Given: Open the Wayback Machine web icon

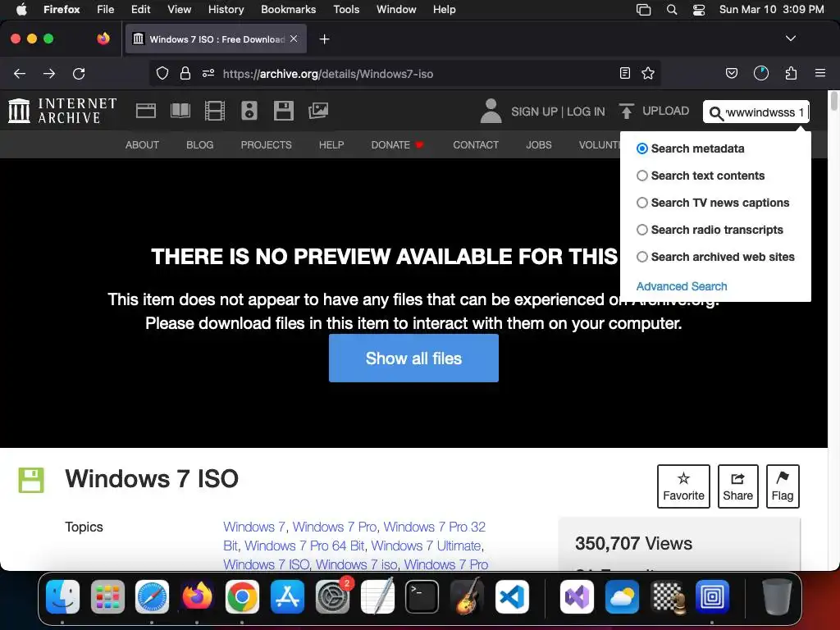Looking at the screenshot, I should pyautogui.click(x=146, y=111).
